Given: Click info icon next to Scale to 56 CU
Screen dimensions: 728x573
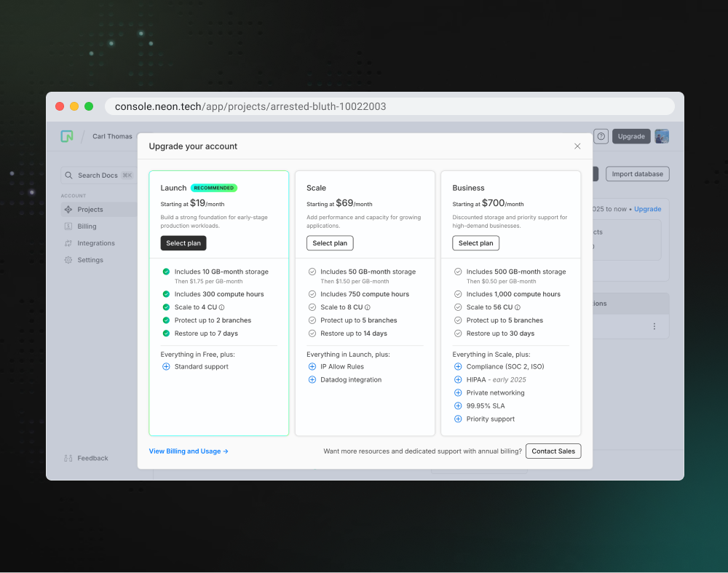Looking at the screenshot, I should [x=517, y=307].
